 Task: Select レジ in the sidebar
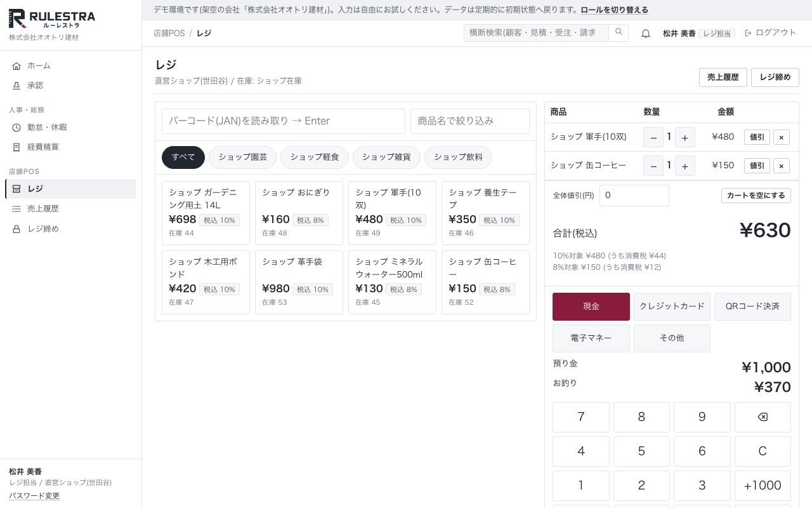[x=70, y=189]
